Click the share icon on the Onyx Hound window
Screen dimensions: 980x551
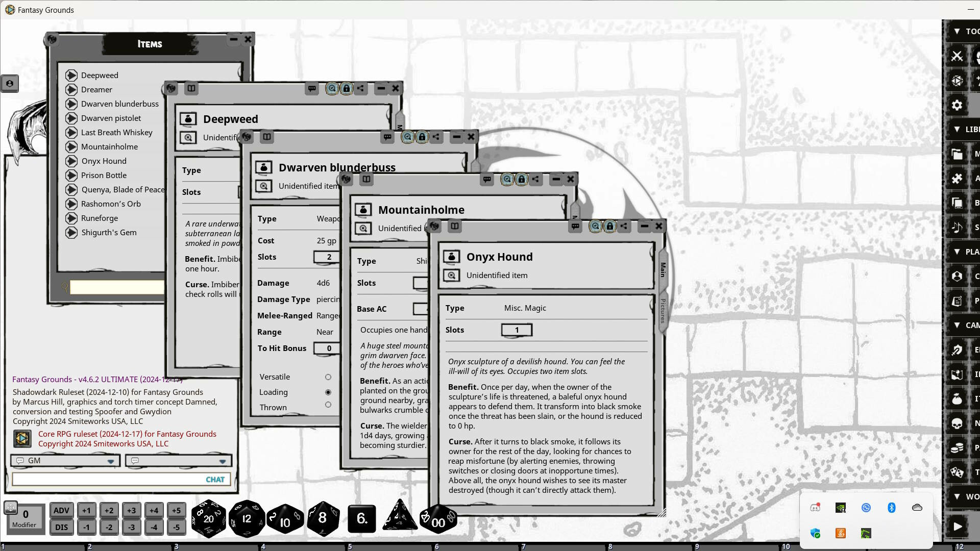point(624,226)
